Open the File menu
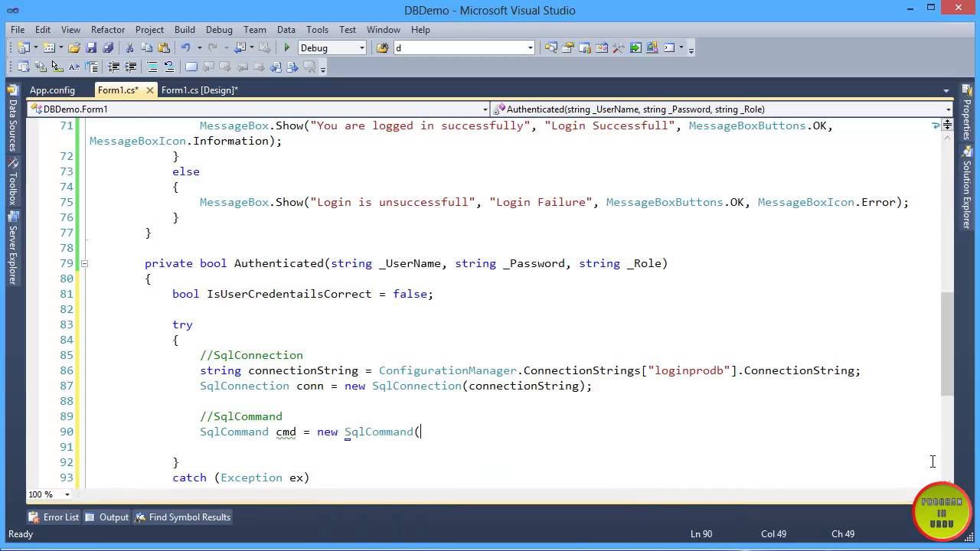Viewport: 980px width, 551px height. (18, 29)
